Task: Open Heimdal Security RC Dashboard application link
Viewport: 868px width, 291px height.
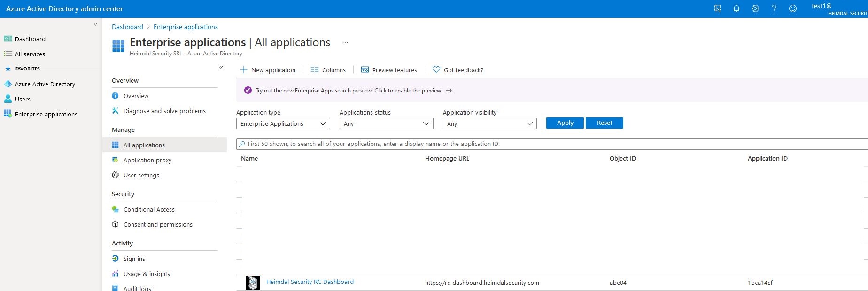Action: (310, 282)
